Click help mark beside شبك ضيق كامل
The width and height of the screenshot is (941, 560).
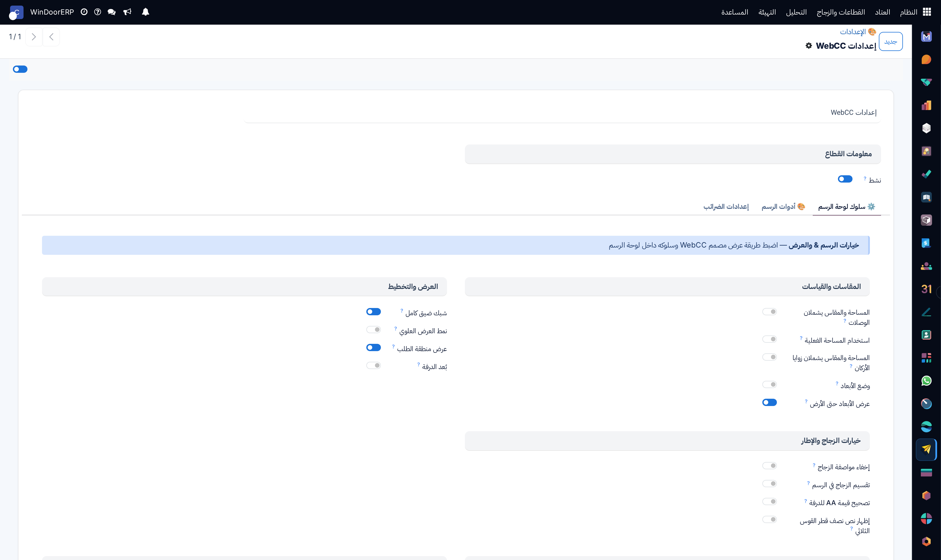[401, 311]
